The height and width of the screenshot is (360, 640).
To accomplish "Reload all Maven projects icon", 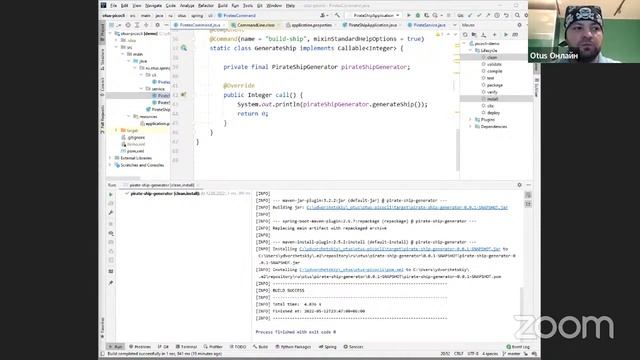I will coord(465,35).
